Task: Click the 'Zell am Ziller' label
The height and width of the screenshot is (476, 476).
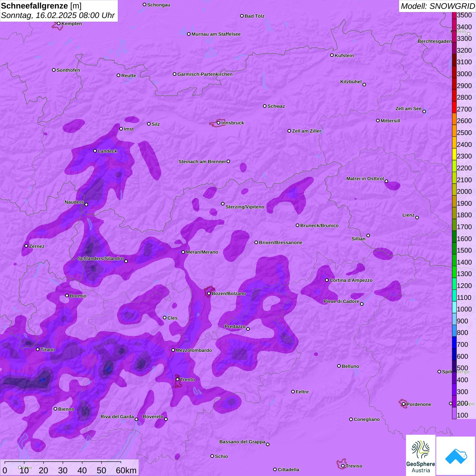Action: [x=307, y=131]
